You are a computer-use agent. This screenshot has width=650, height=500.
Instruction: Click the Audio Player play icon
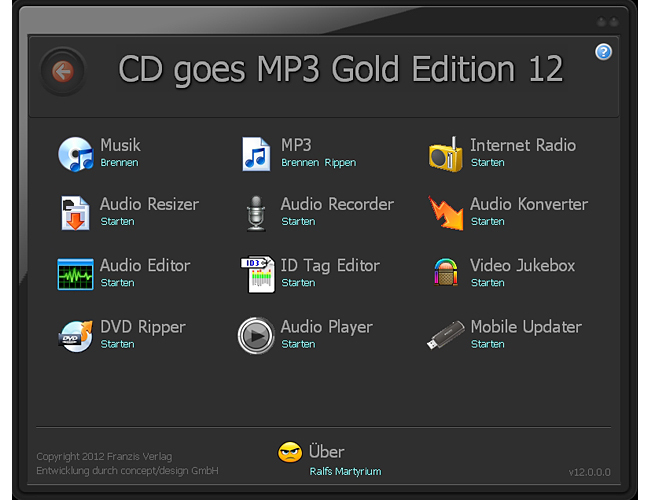click(256, 336)
